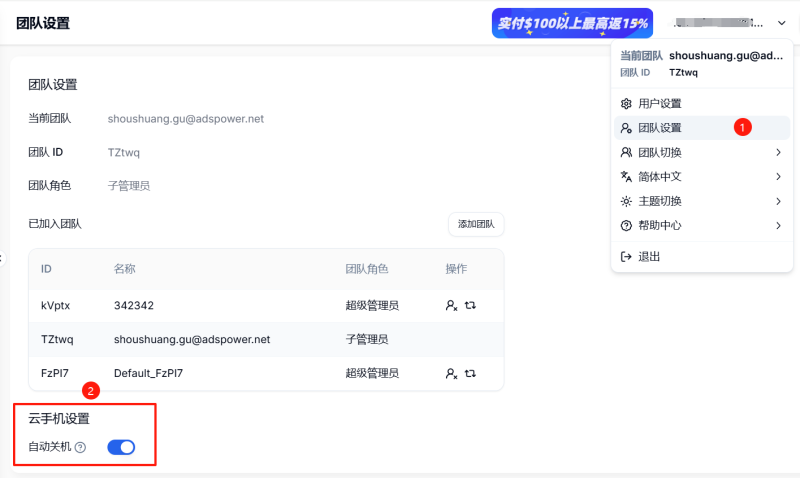Click the person icon beside 团队设置 in the menu

[x=626, y=128]
